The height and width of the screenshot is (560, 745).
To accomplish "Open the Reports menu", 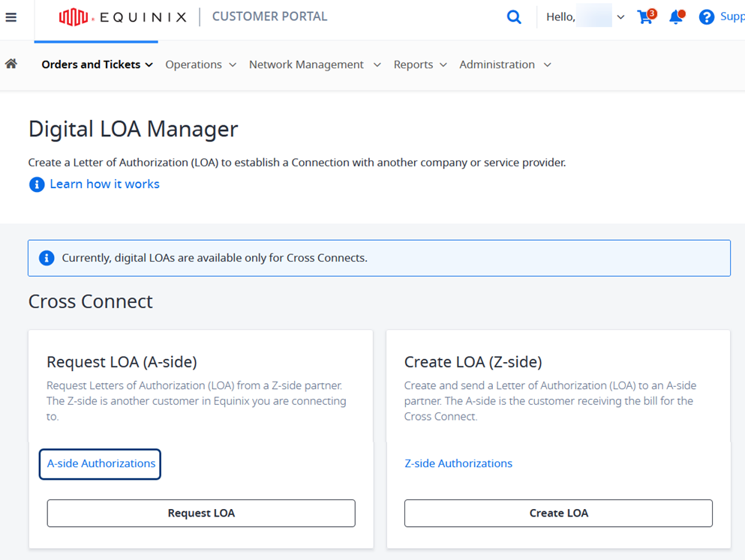I will point(420,64).
